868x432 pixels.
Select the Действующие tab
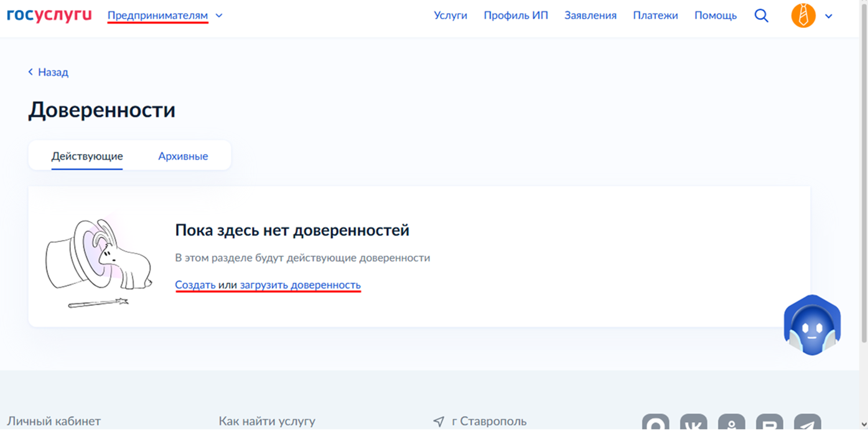tap(87, 156)
